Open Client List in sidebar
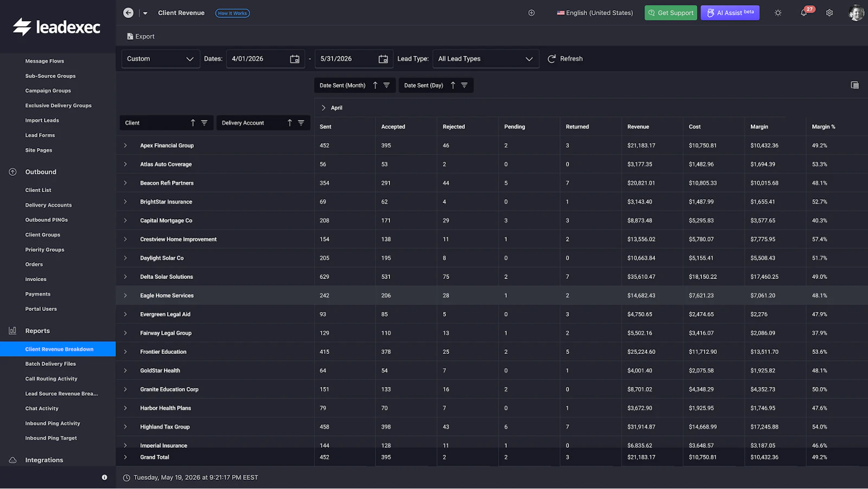Image resolution: width=868 pixels, height=489 pixels. 38,190
